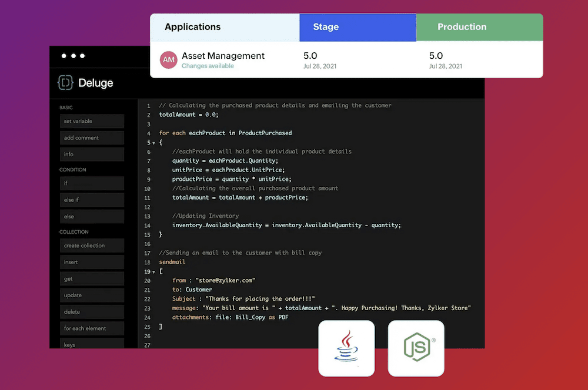Select the 'set variable' block
The image size is (588, 390).
[92, 121]
